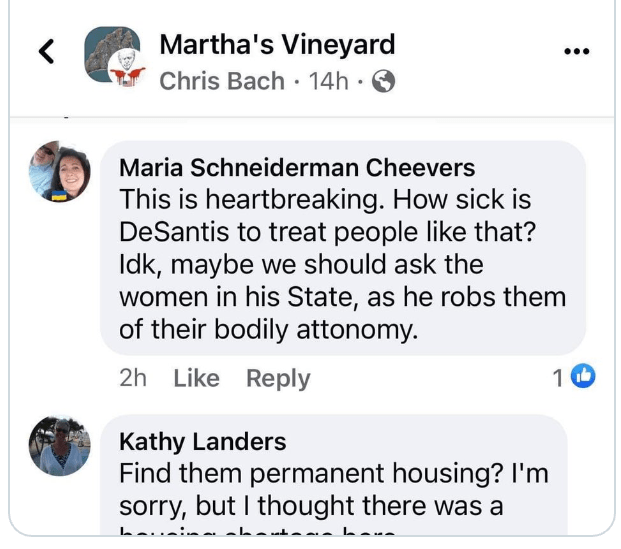The image size is (621, 549).
Task: Go back using the left arrow
Action: pos(46,52)
